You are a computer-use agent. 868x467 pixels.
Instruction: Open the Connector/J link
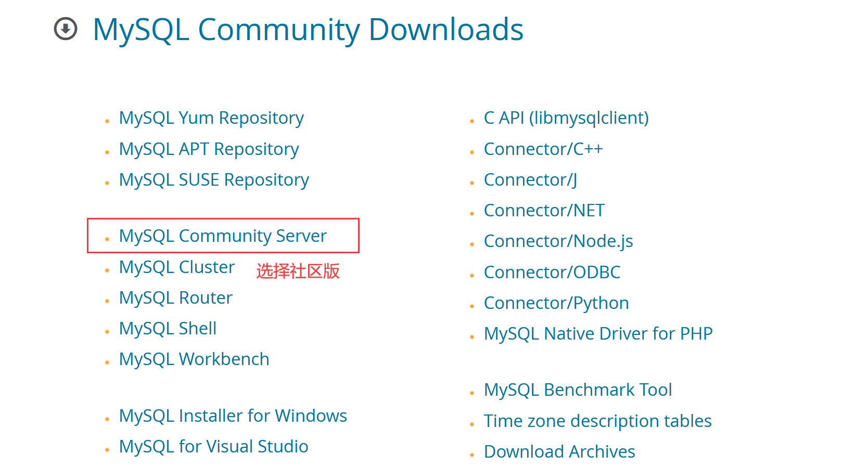point(530,180)
